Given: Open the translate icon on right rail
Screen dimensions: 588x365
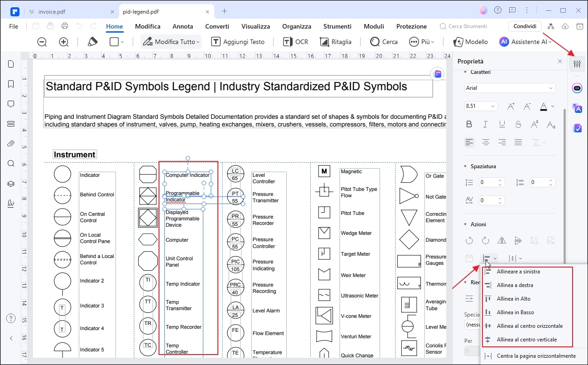Looking at the screenshot, I should 577,108.
